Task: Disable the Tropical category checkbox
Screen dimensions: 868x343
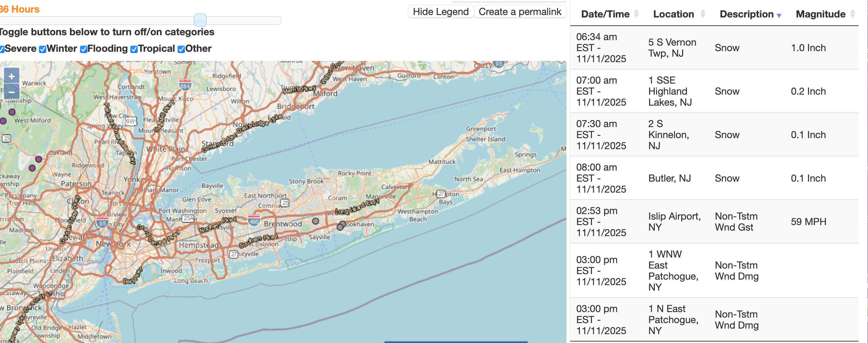Action: tap(134, 50)
